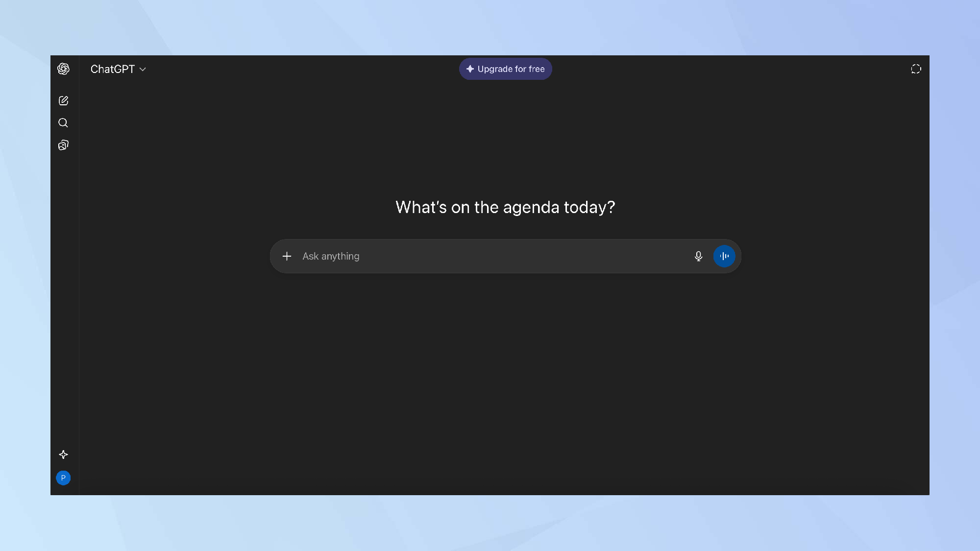The height and width of the screenshot is (551, 980).
Task: Toggle temporary chat with the dashed circle icon
Action: (x=916, y=69)
